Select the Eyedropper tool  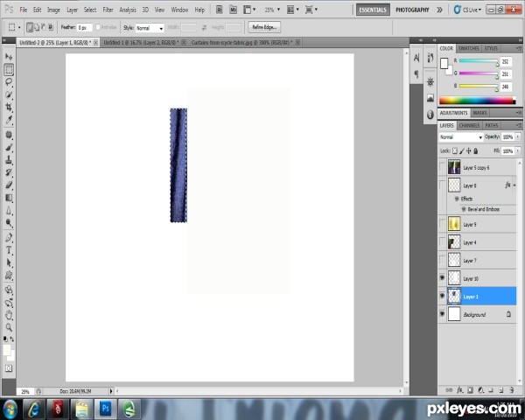(x=9, y=120)
